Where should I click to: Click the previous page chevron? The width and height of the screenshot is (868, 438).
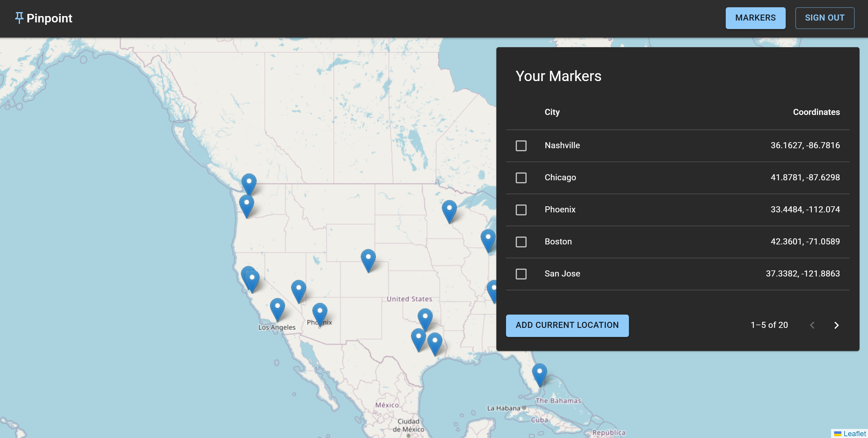[x=812, y=325]
